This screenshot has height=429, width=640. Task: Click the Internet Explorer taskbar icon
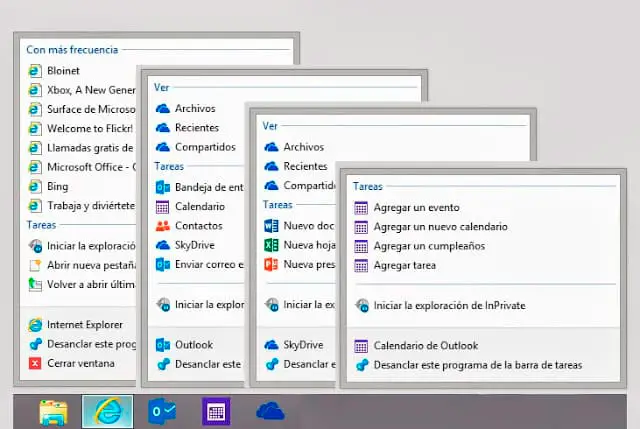pyautogui.click(x=107, y=411)
